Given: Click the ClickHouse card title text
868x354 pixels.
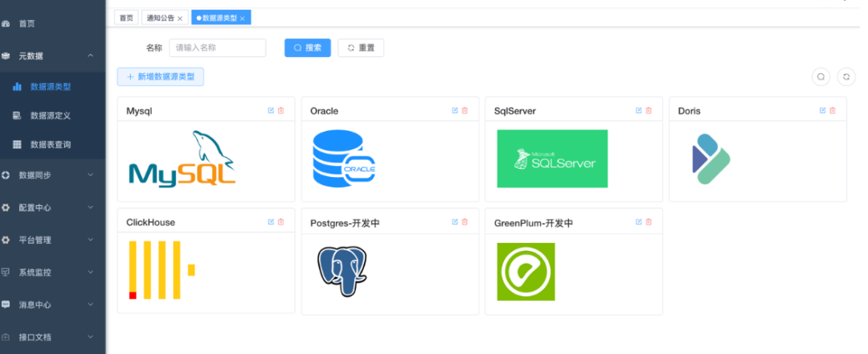Looking at the screenshot, I should pos(150,222).
